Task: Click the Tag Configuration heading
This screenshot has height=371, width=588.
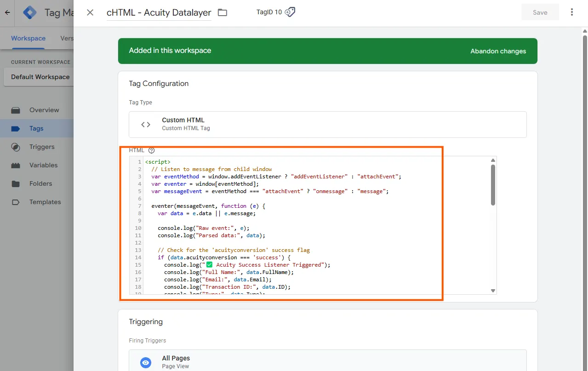Action: pyautogui.click(x=159, y=84)
